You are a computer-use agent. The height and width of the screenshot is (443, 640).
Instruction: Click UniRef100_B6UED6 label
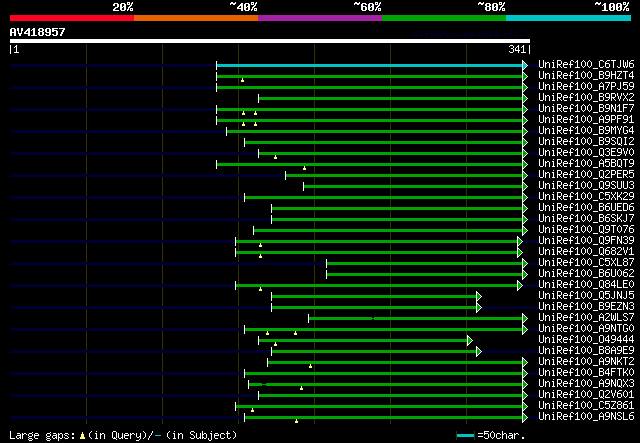586,208
